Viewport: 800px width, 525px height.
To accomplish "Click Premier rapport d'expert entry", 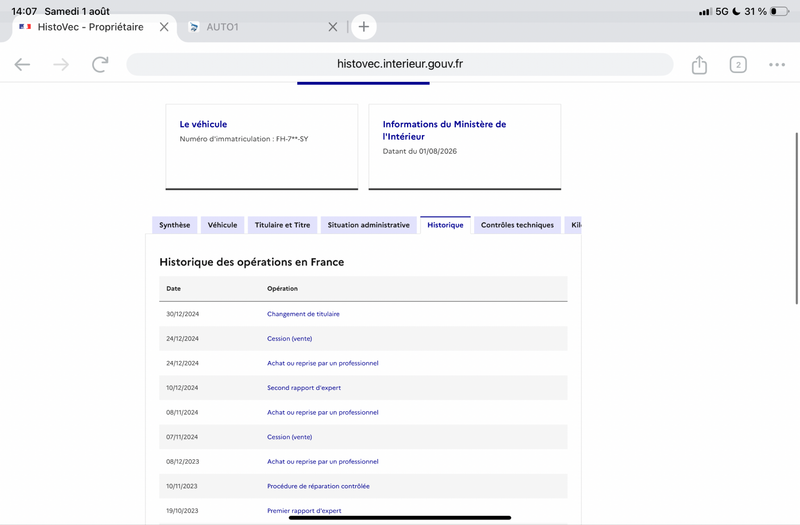I will tap(304, 511).
